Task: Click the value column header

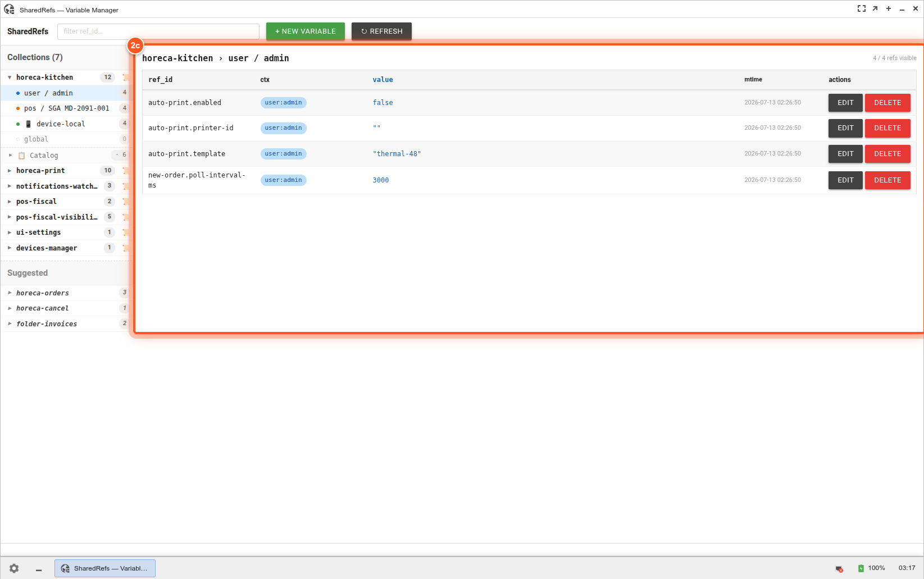Action: coord(383,80)
